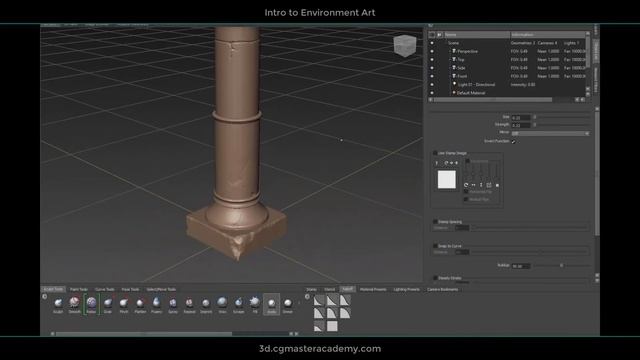Screen dimensions: 640x360
Task: Switch to Paint Tools tab
Action: click(x=79, y=289)
